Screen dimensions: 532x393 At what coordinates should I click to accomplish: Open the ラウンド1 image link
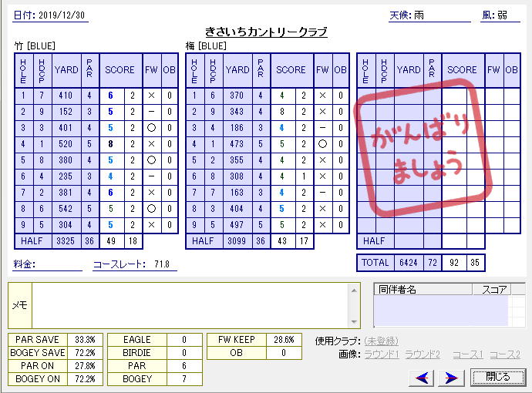pyautogui.click(x=382, y=354)
